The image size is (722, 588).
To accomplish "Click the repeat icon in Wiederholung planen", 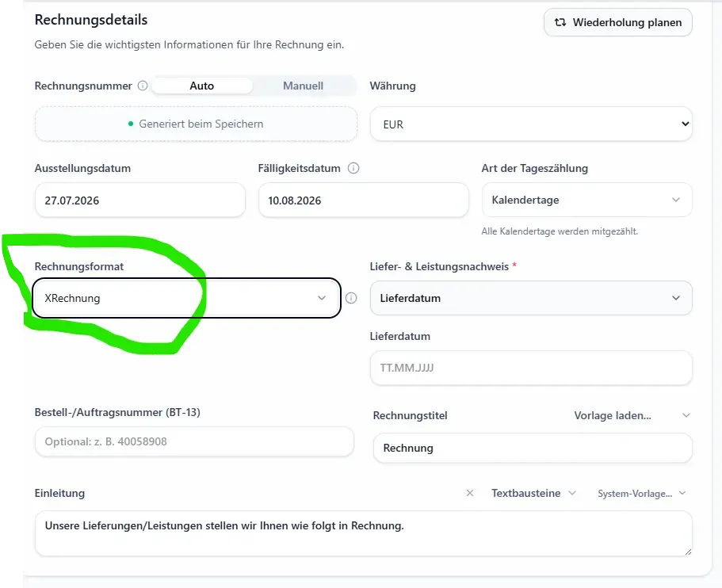I will point(560,22).
